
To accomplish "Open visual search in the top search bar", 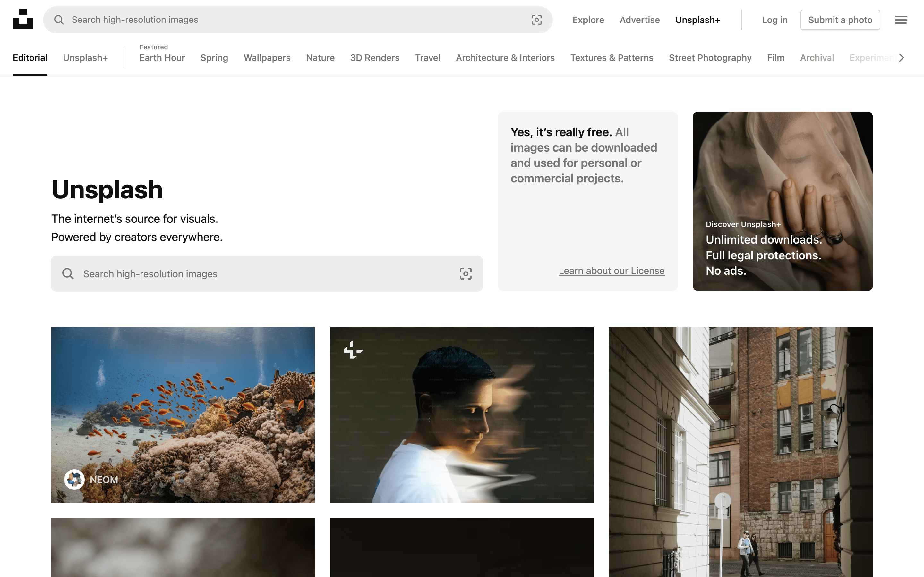I will (536, 20).
